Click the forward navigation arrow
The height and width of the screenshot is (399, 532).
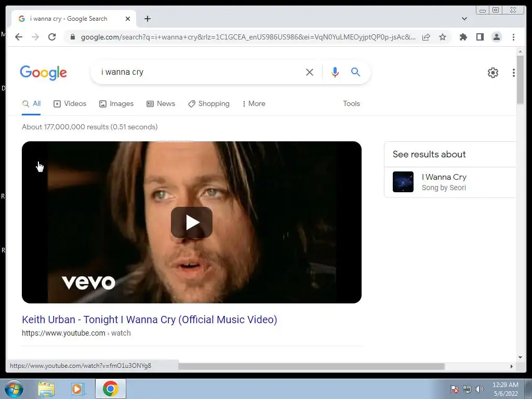coord(35,37)
